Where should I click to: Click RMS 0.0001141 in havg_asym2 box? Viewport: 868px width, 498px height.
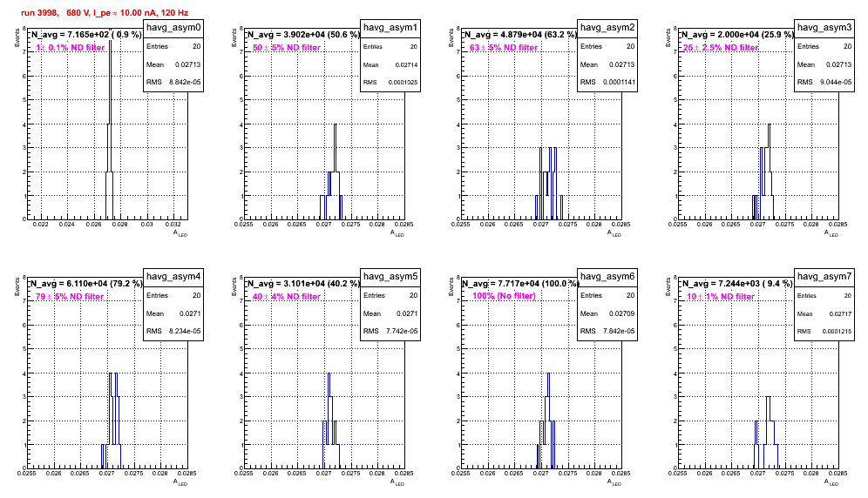pyautogui.click(x=607, y=82)
